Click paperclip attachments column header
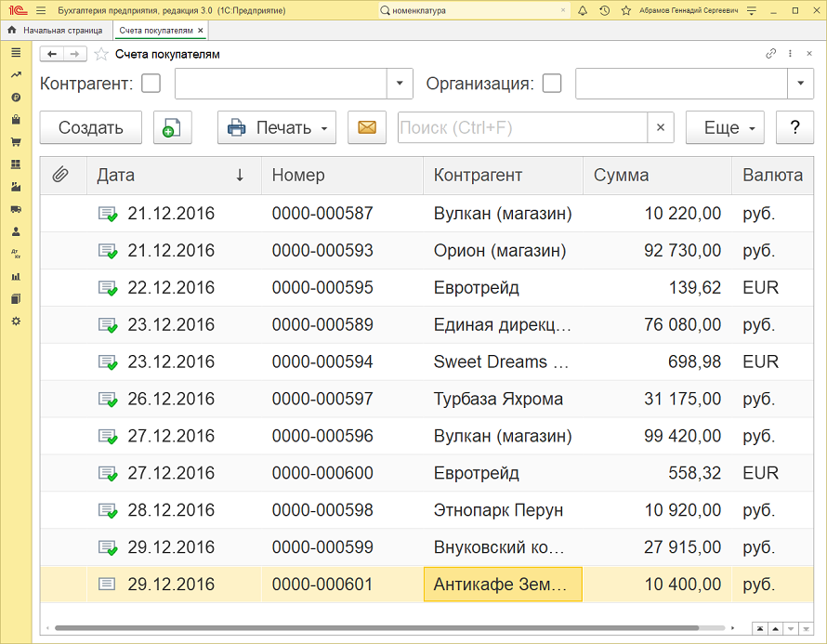The image size is (827, 644). (x=60, y=175)
